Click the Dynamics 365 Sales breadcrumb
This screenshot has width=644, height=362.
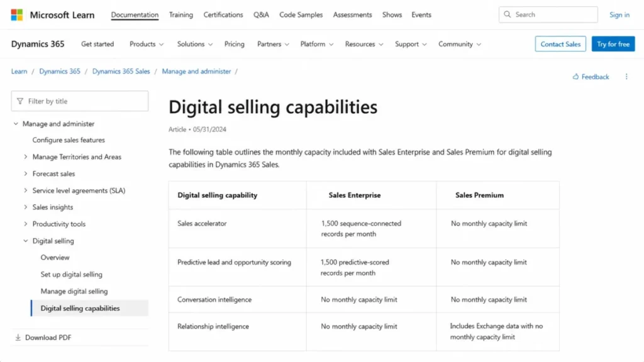(x=121, y=72)
